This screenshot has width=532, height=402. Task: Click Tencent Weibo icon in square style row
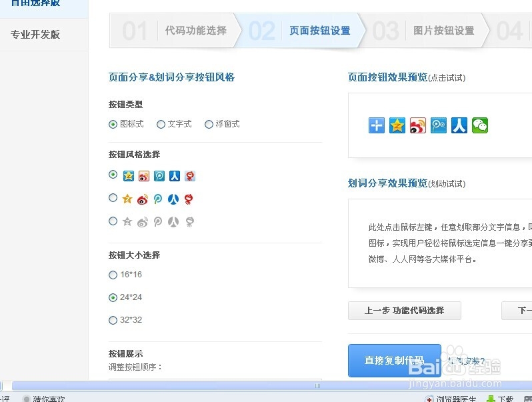pyautogui.click(x=159, y=176)
